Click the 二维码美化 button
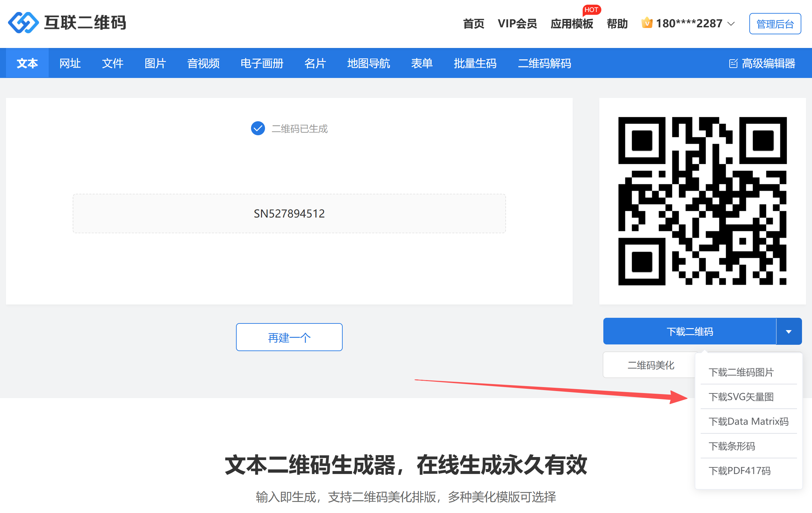 (651, 365)
